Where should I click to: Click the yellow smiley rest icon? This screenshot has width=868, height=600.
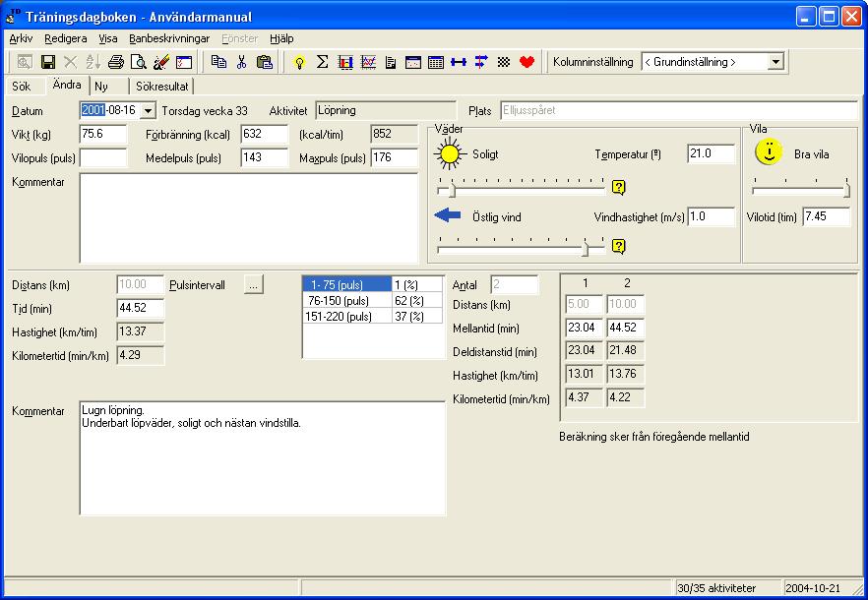click(x=769, y=152)
